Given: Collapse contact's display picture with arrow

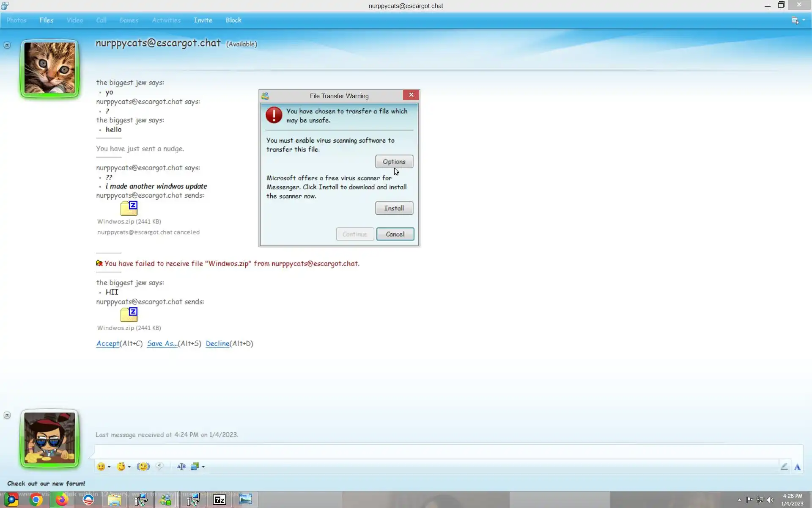Looking at the screenshot, I should click(x=7, y=45).
